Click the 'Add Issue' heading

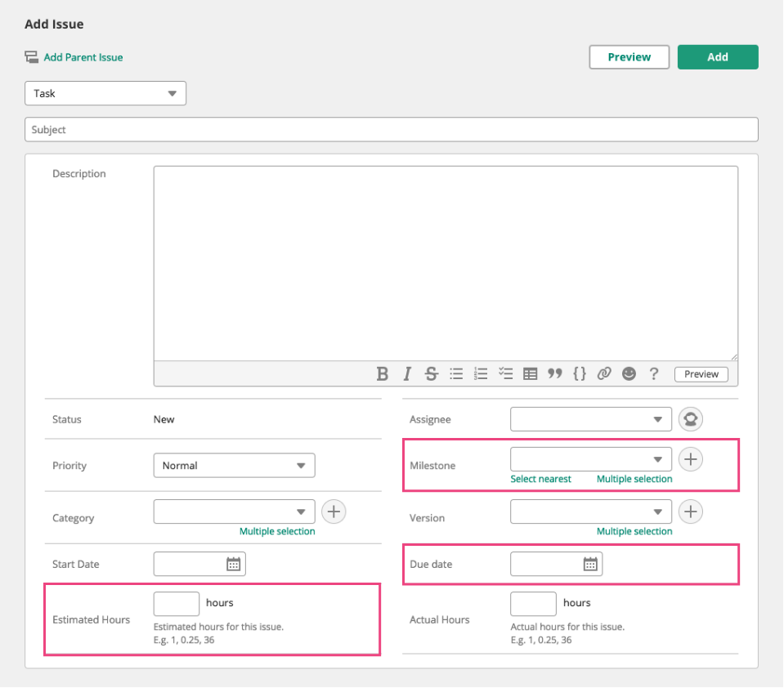[54, 24]
